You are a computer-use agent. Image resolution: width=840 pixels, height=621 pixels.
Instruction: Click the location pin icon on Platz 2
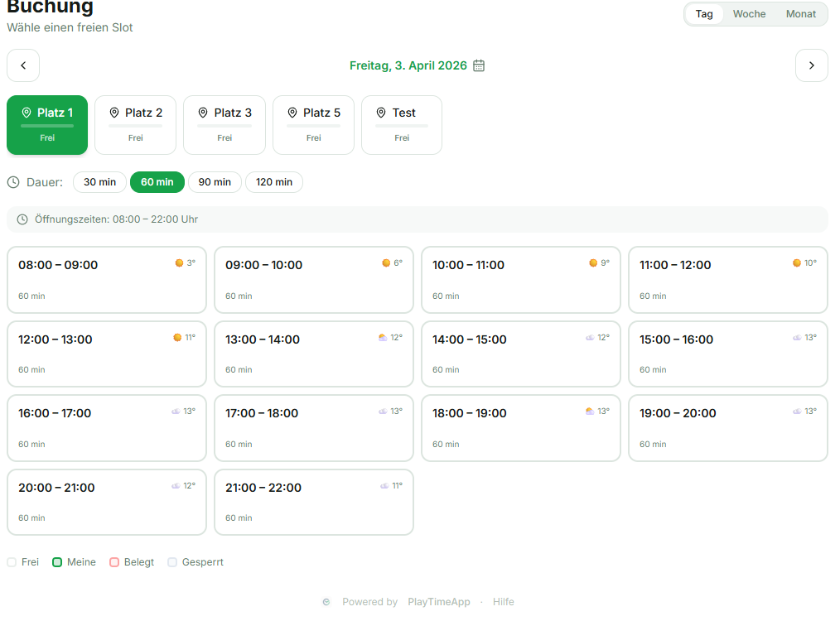point(114,113)
